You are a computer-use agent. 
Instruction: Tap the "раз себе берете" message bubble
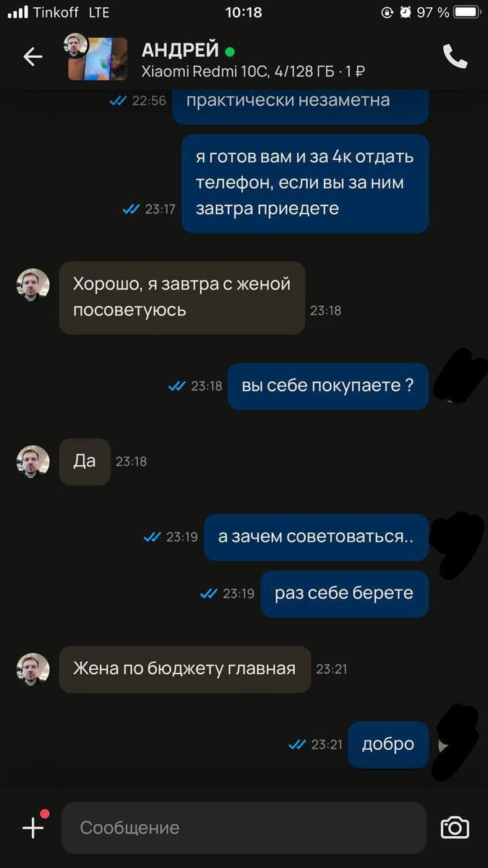[x=345, y=594]
